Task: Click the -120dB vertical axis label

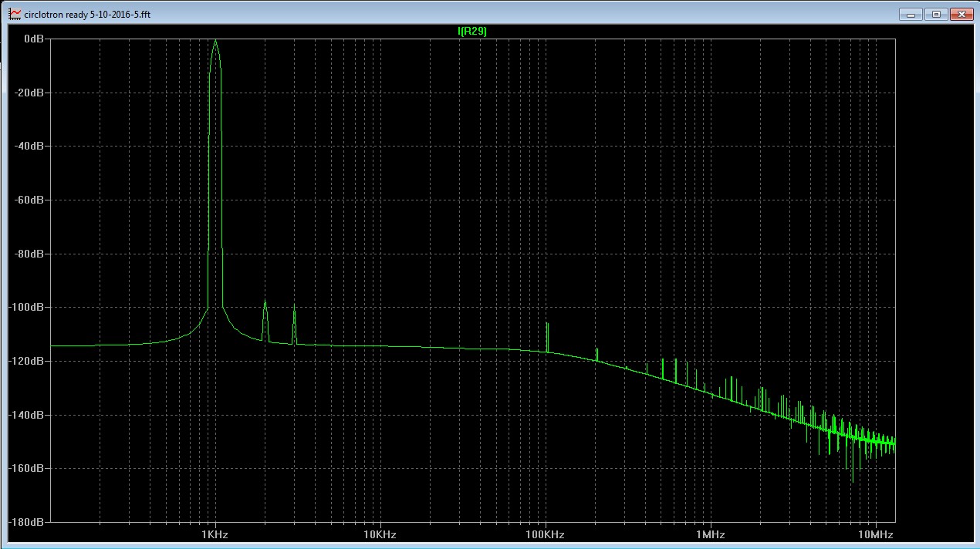Action: pos(25,360)
